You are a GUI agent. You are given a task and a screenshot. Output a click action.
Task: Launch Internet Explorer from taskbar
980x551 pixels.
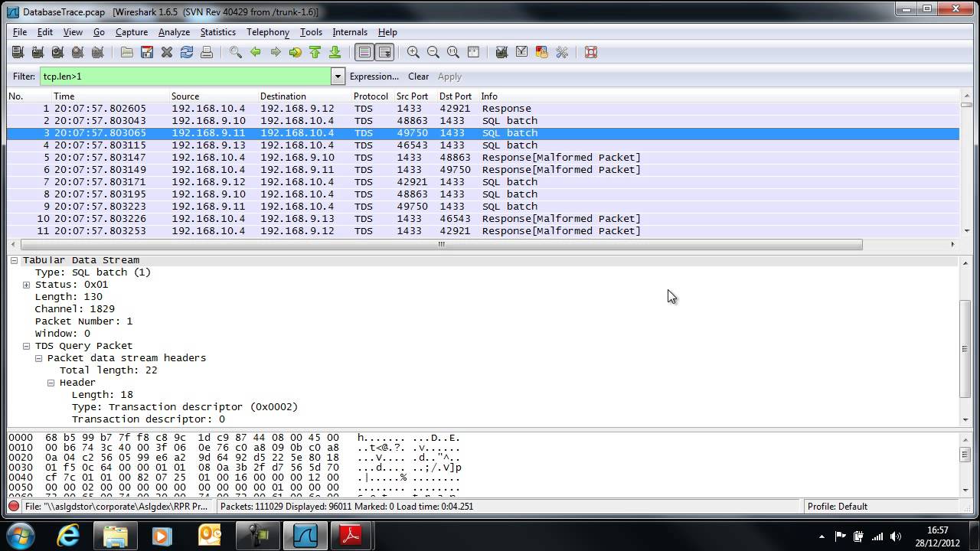point(68,536)
